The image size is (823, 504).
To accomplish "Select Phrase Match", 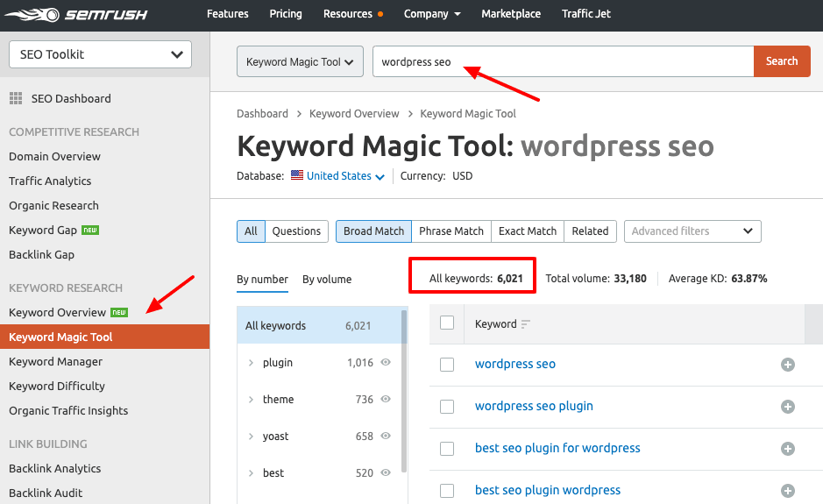I will pyautogui.click(x=451, y=231).
